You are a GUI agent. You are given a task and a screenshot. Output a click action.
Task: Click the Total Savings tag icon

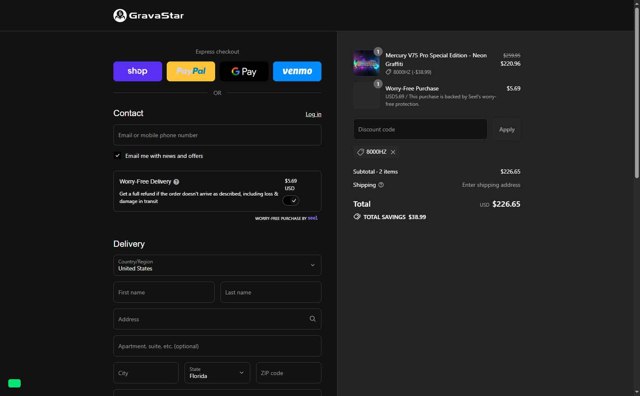[357, 217]
